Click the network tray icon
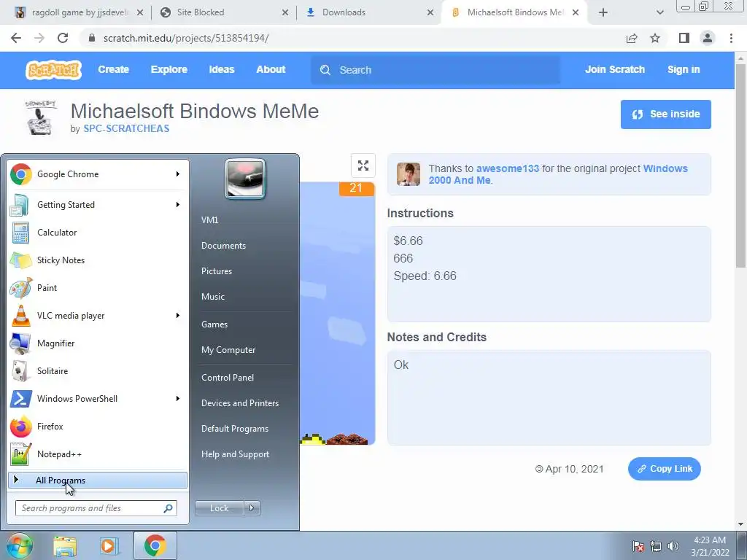The image size is (747, 560). tap(656, 546)
